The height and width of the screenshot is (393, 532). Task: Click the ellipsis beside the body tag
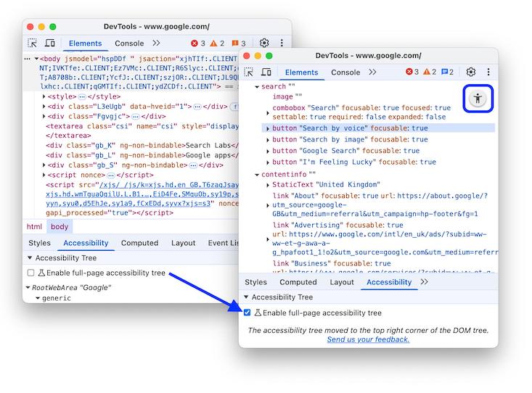(28, 59)
